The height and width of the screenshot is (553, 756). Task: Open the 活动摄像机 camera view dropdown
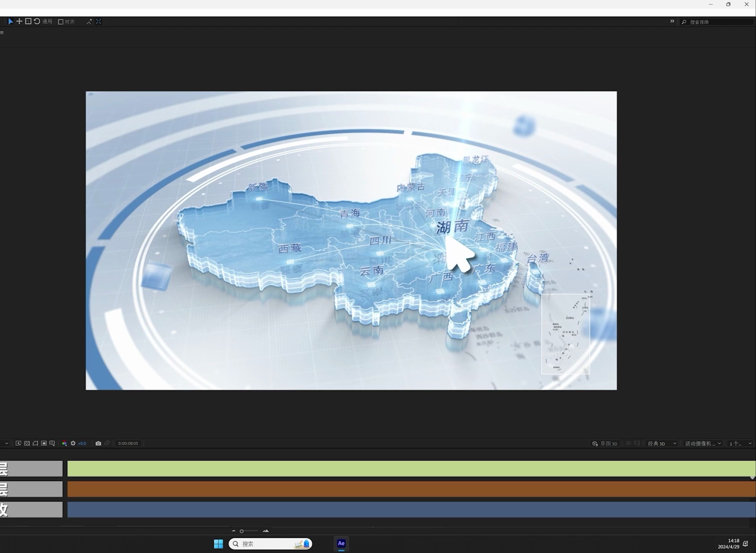tap(702, 443)
